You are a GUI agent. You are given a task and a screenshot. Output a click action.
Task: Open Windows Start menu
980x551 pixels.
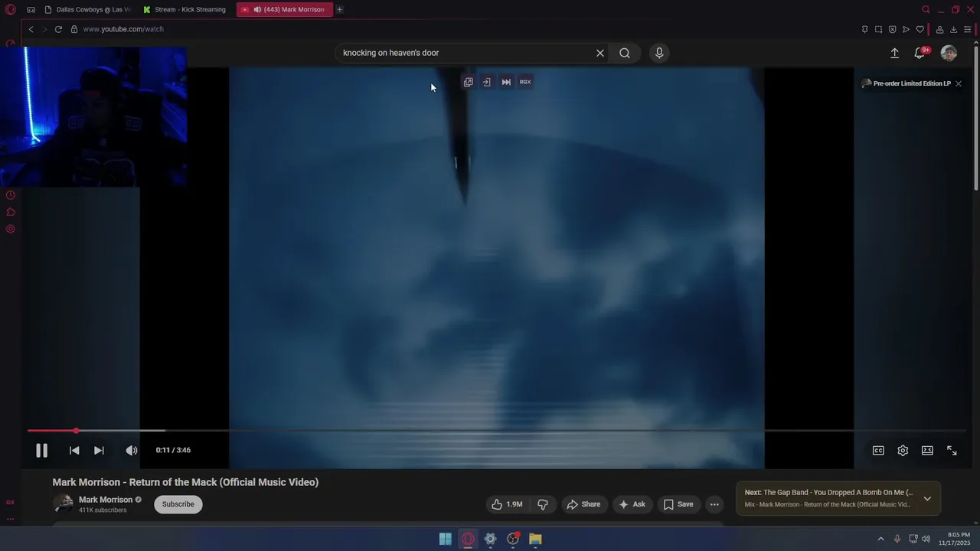coord(445,539)
